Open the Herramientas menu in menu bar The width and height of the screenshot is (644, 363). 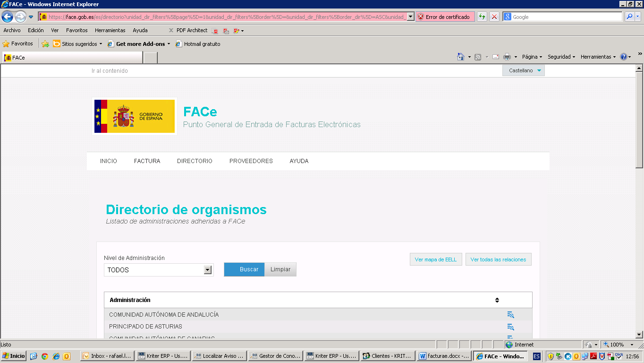[x=110, y=30]
